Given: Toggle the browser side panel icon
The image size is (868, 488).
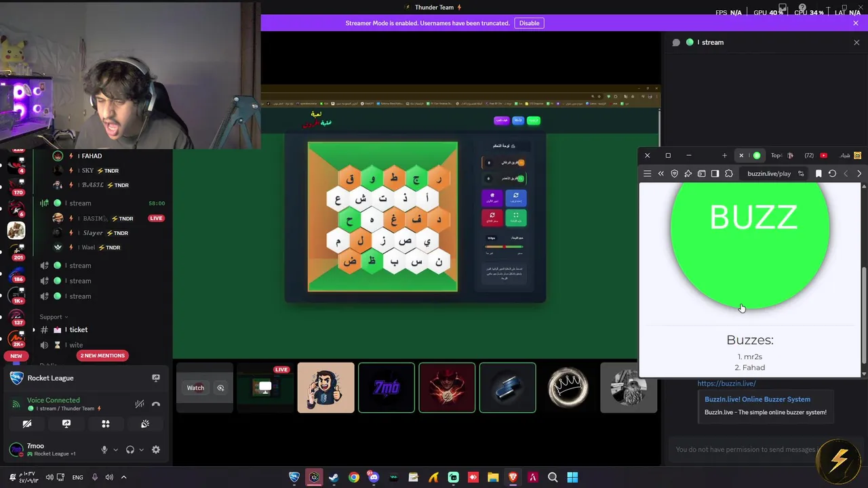Looking at the screenshot, I should (x=715, y=174).
